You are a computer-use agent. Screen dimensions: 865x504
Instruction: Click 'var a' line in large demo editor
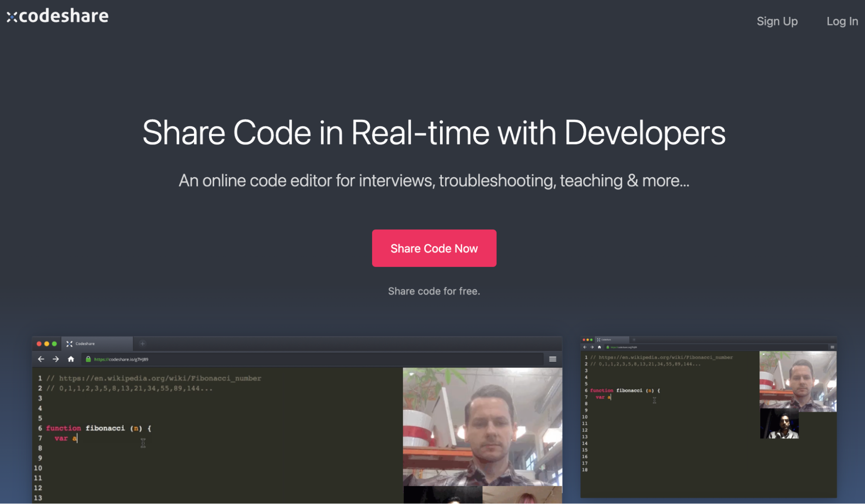(66, 438)
